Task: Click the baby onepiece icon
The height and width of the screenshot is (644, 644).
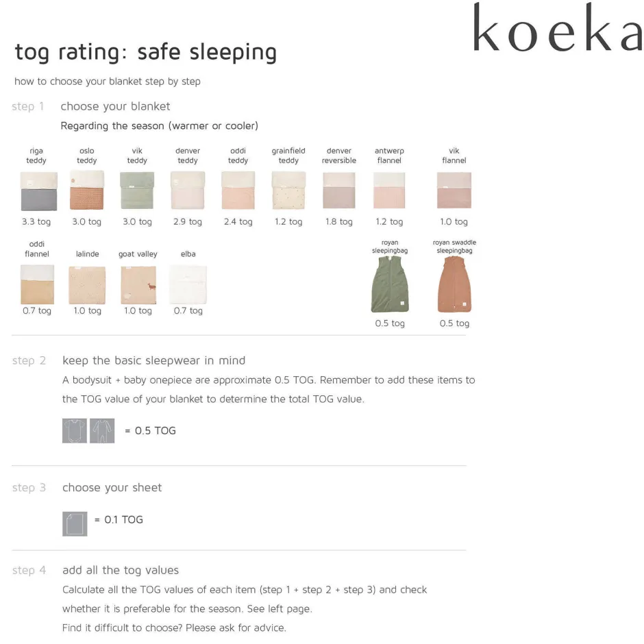Action: point(102,430)
